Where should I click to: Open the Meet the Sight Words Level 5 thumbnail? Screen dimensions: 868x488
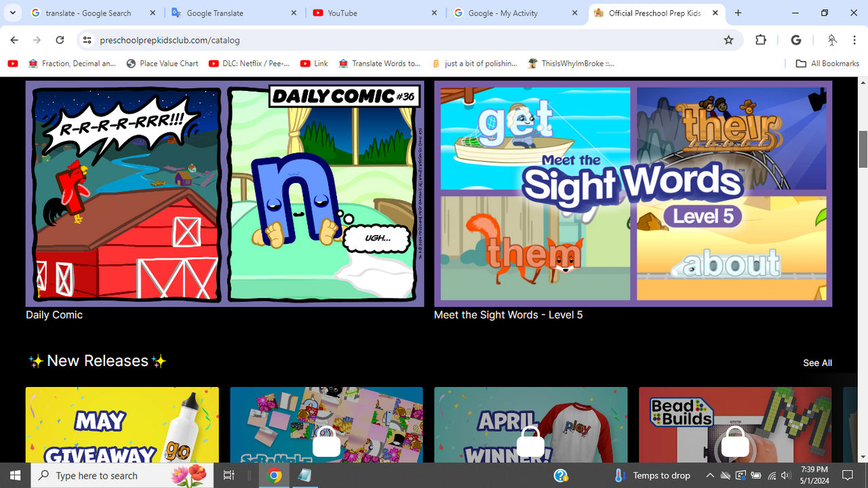click(633, 194)
